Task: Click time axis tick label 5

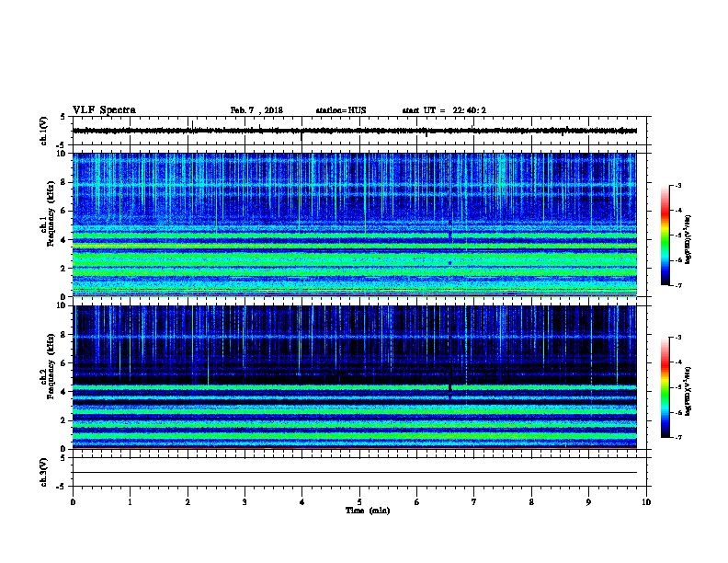Action: tap(359, 501)
